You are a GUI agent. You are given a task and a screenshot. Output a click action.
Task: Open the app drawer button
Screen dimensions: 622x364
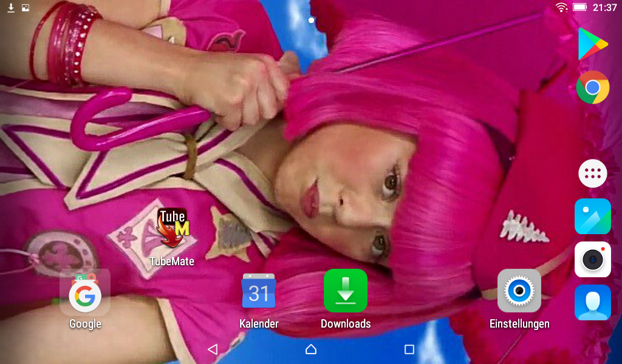click(x=593, y=174)
